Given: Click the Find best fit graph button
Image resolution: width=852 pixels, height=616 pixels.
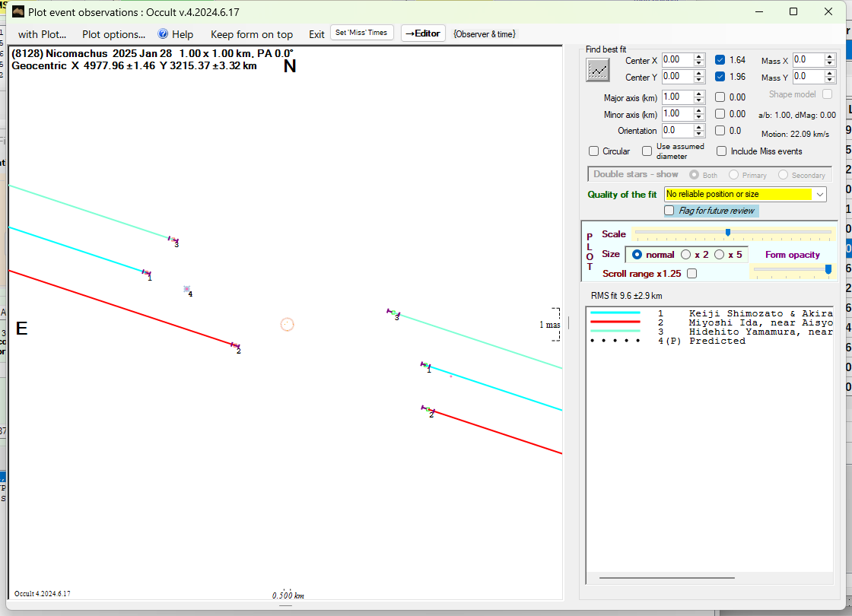Looking at the screenshot, I should click(x=598, y=70).
